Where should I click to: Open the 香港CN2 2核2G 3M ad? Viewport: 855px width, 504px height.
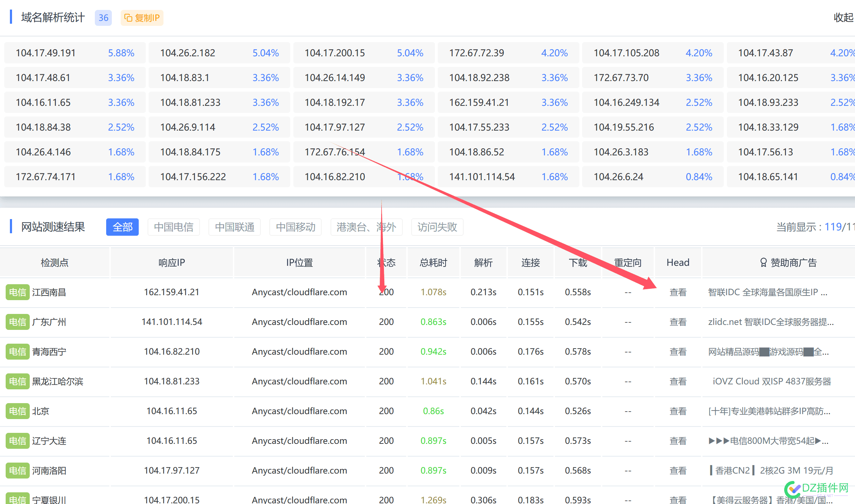(771, 471)
